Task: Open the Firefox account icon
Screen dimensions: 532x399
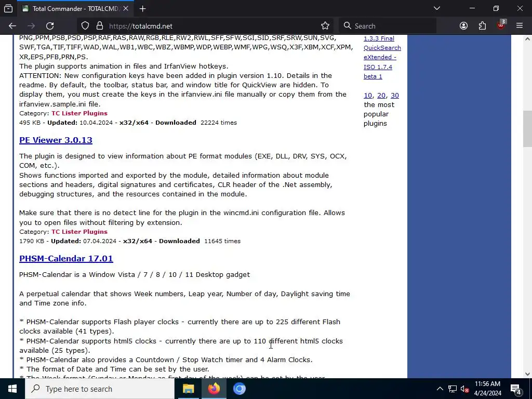Action: [463, 26]
